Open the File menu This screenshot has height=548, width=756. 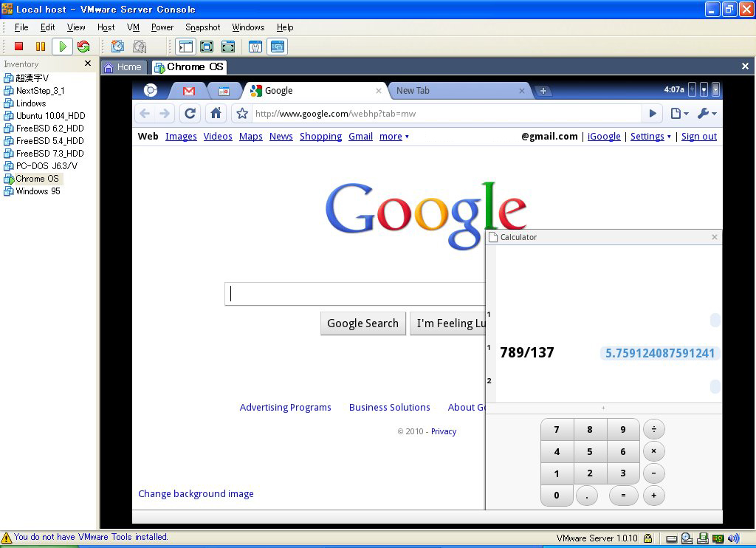click(21, 27)
